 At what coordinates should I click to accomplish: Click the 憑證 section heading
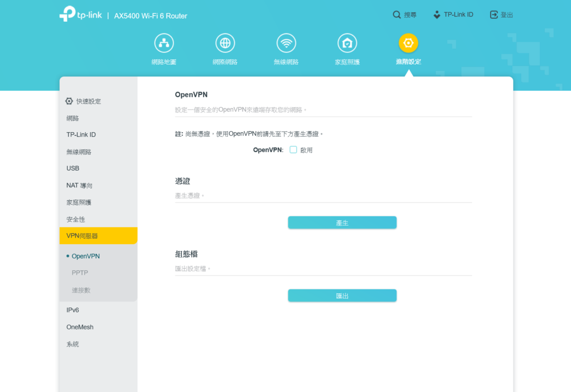click(182, 181)
